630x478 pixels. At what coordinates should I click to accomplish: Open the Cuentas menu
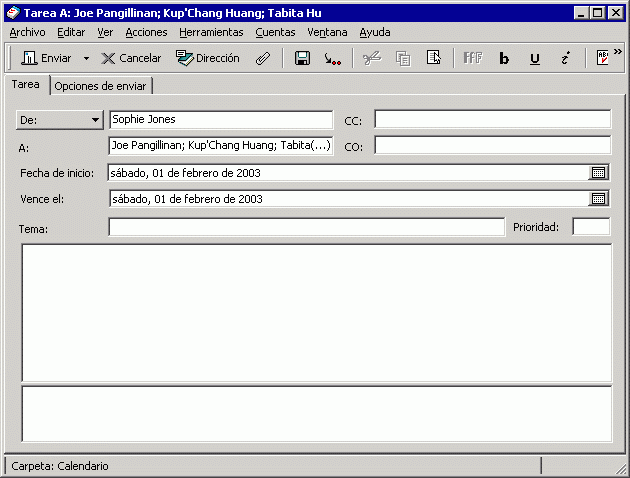click(x=275, y=32)
